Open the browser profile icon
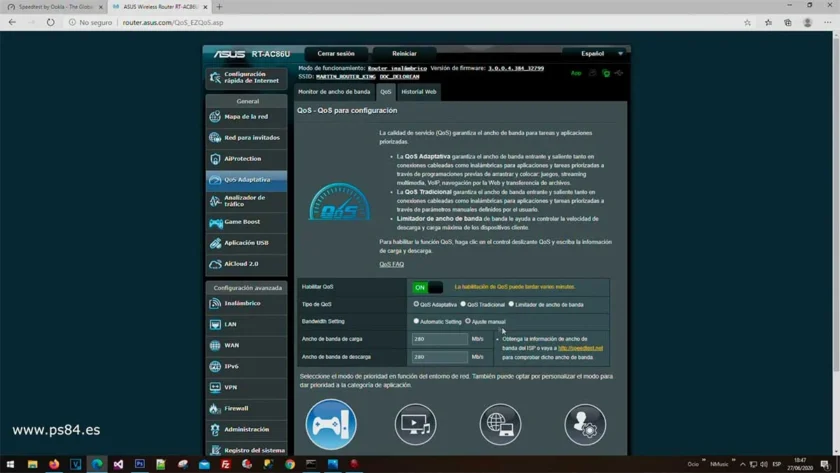This screenshot has width=840, height=473. (x=807, y=22)
